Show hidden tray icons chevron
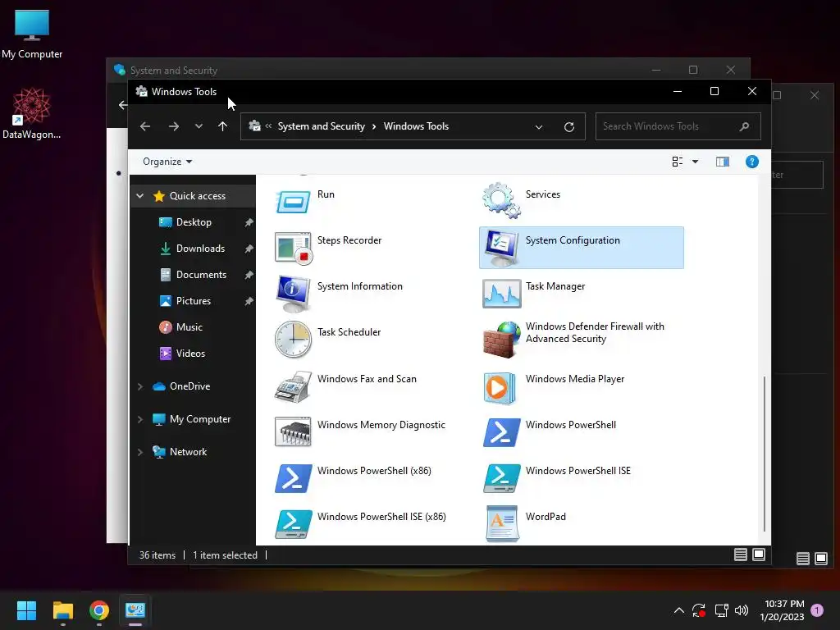This screenshot has width=840, height=630. click(678, 610)
